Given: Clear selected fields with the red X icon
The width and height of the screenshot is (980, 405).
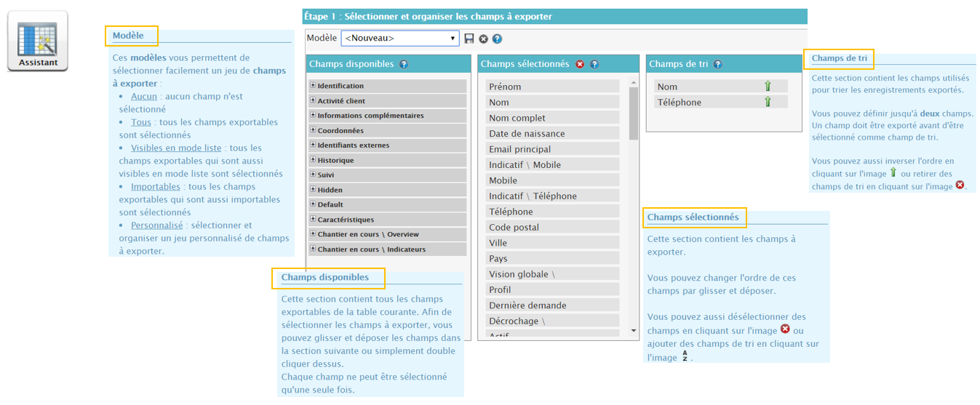Looking at the screenshot, I should point(580,64).
